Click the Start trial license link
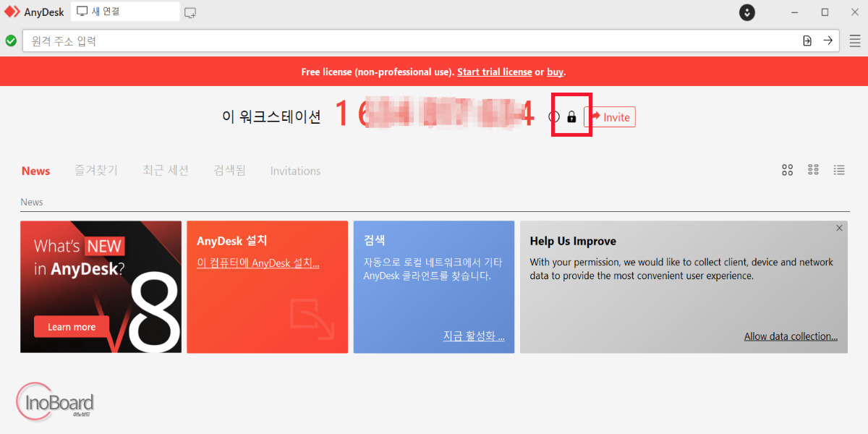The height and width of the screenshot is (434, 868). coord(495,72)
